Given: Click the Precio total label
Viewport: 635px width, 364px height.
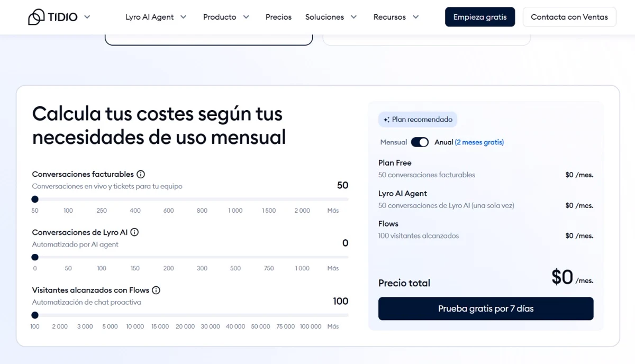Looking at the screenshot, I should tap(404, 283).
